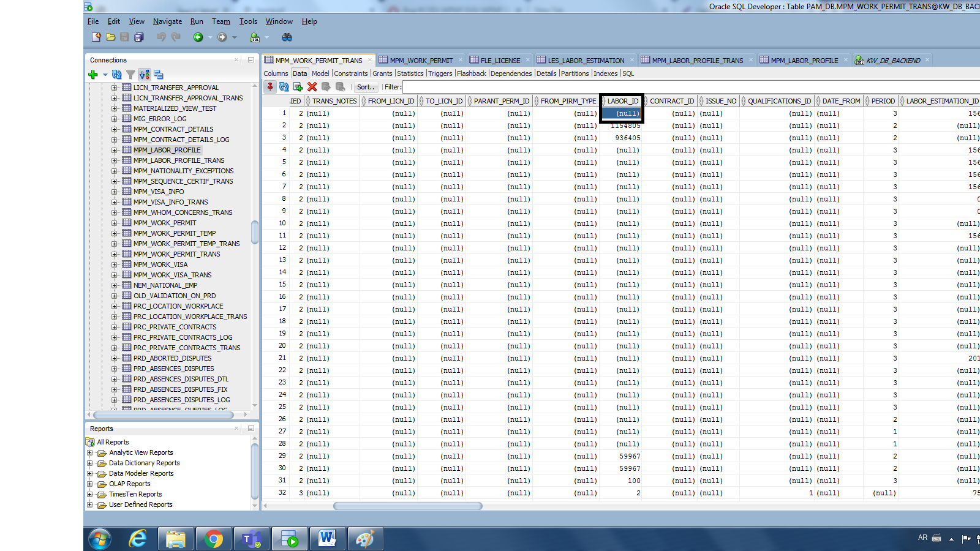The height and width of the screenshot is (551, 980).
Task: Select PRC_PRIVATE_CONTRACTS table in tree
Action: (175, 327)
